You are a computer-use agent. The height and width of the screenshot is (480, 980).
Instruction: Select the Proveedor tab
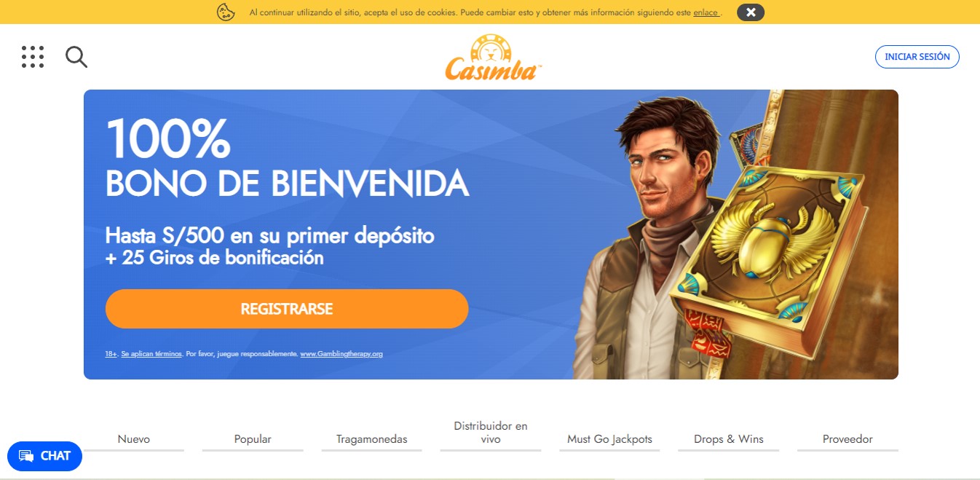click(847, 439)
